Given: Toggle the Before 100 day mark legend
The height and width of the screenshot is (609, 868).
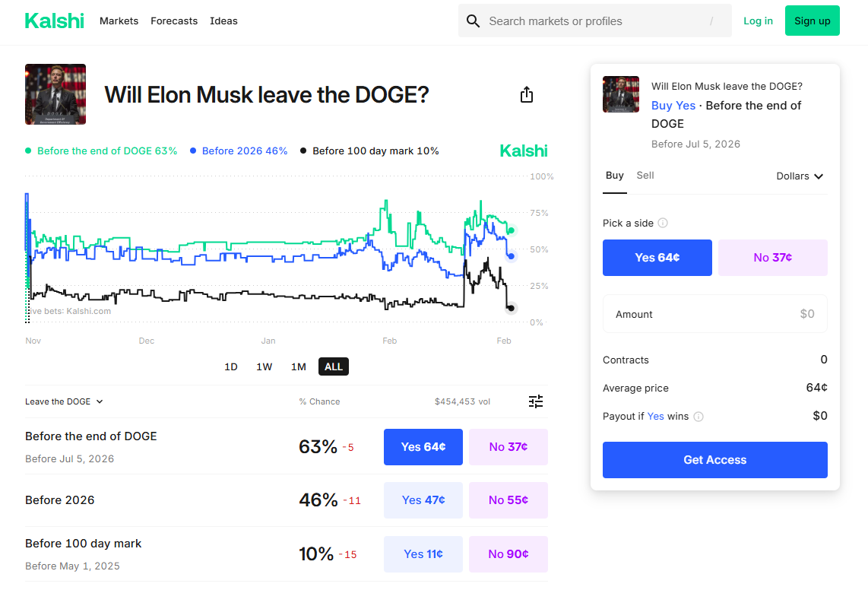Looking at the screenshot, I should pos(369,151).
